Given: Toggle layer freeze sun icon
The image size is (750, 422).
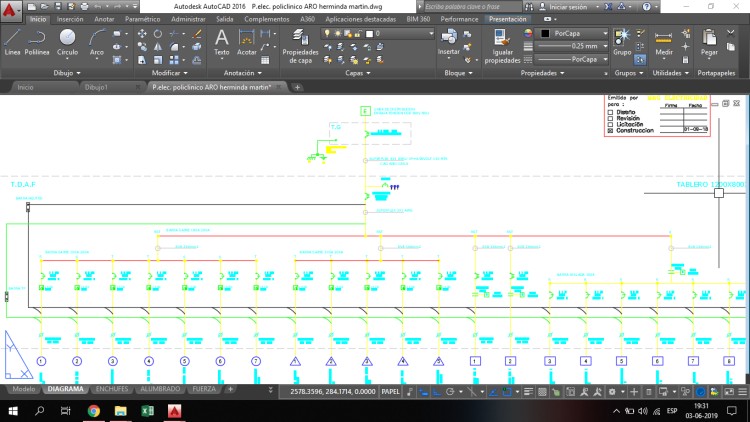Looking at the screenshot, I should [338, 33].
